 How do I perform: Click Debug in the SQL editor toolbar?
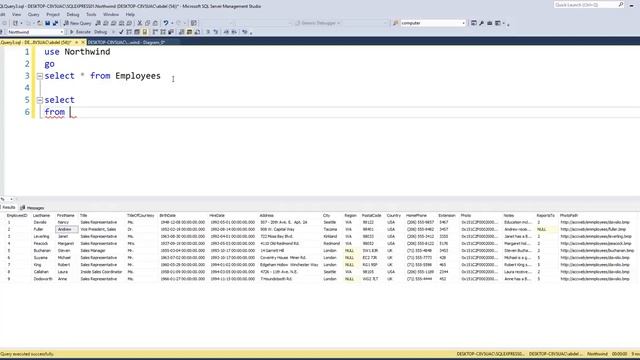(100, 32)
